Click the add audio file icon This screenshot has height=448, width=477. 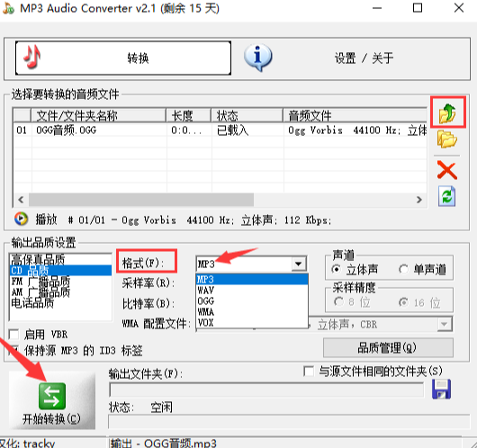447,112
